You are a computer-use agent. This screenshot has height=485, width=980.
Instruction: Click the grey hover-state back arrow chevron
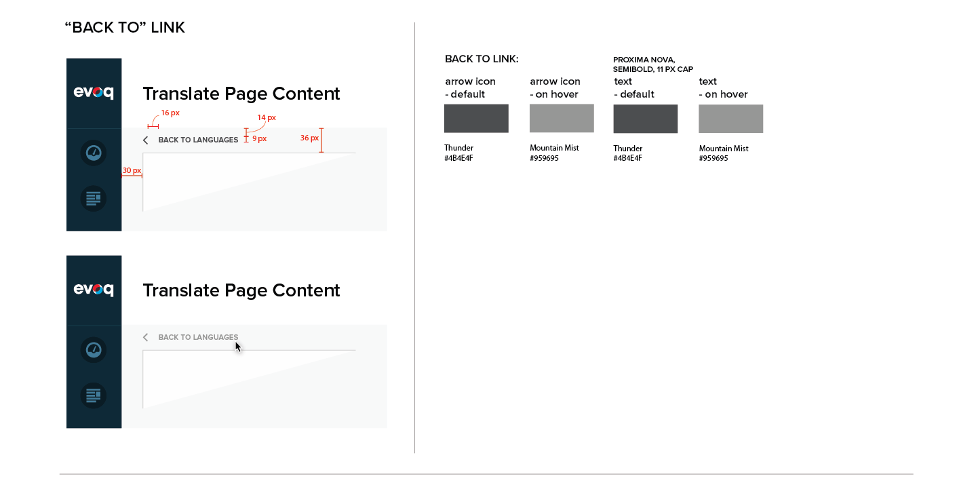coord(145,337)
